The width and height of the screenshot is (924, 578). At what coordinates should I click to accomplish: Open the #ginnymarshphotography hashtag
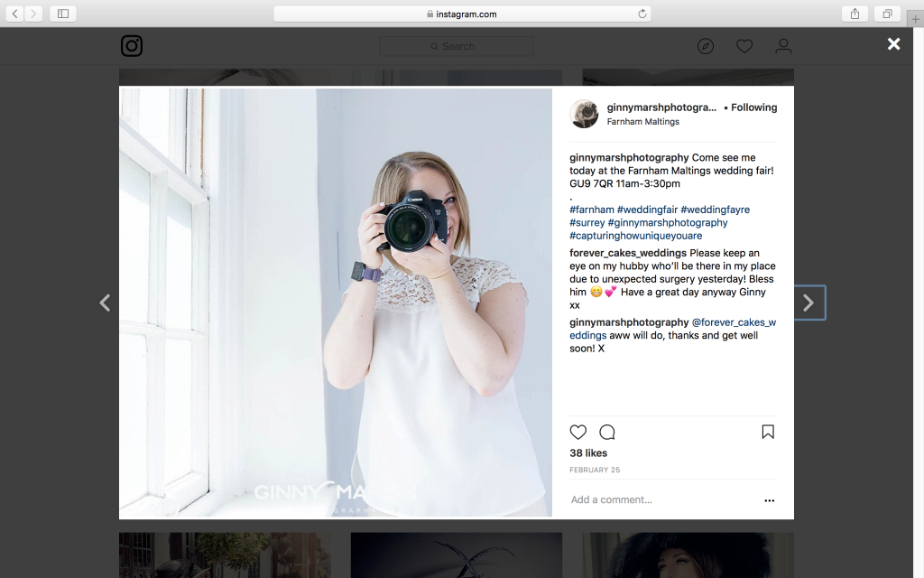[668, 222]
